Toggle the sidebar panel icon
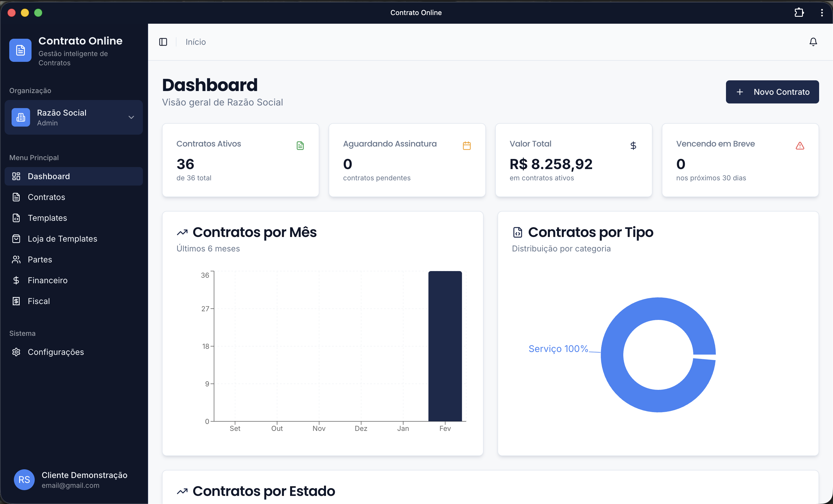This screenshot has width=833, height=504. click(163, 42)
